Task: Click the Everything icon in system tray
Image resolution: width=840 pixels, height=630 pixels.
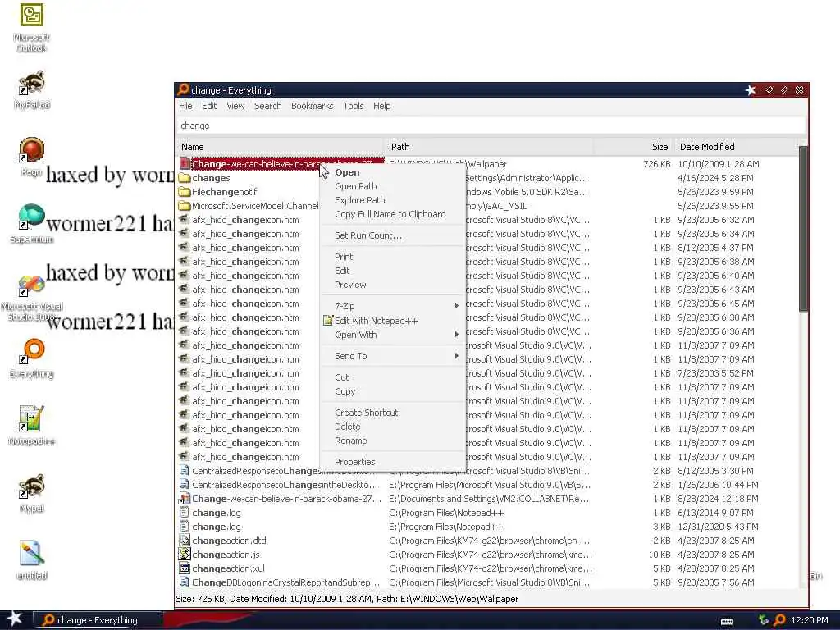Action: [780, 620]
